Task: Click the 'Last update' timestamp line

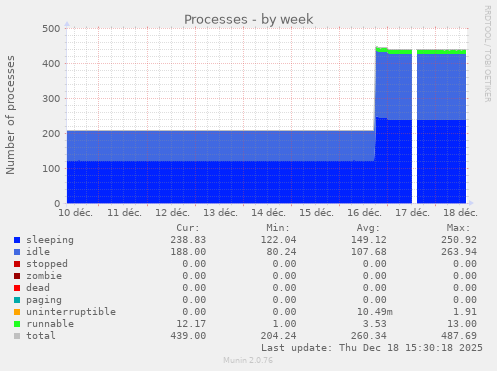Action: click(372, 348)
